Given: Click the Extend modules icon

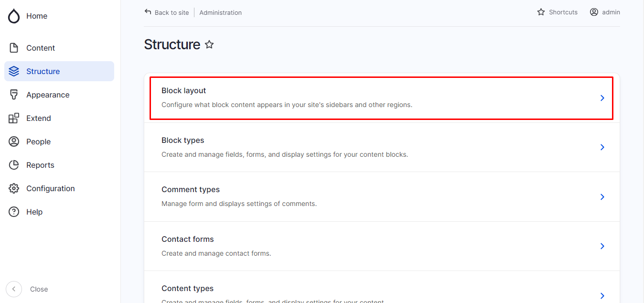Looking at the screenshot, I should tap(14, 118).
